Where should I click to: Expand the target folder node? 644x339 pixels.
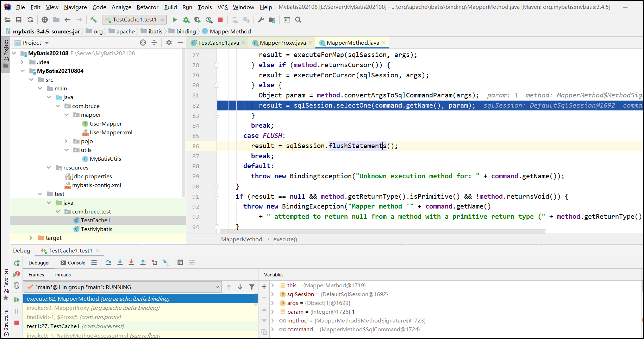click(31, 238)
